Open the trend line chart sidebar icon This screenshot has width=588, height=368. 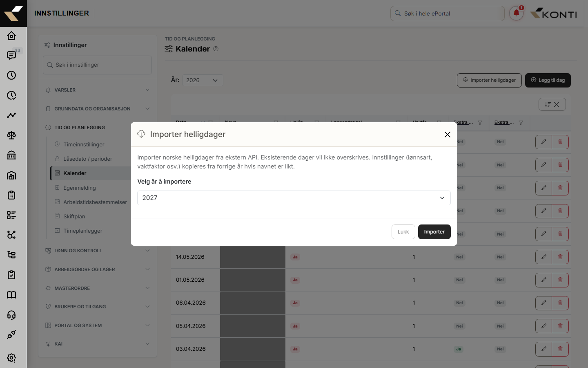(x=11, y=115)
